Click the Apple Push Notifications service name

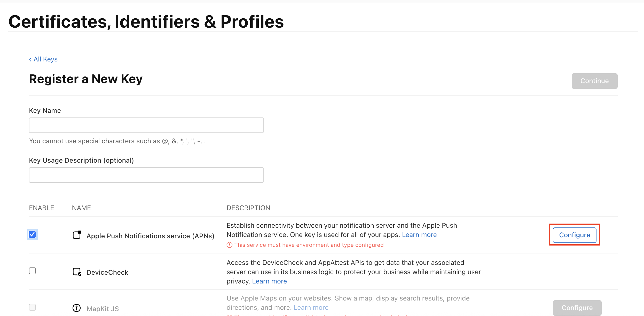tap(150, 236)
